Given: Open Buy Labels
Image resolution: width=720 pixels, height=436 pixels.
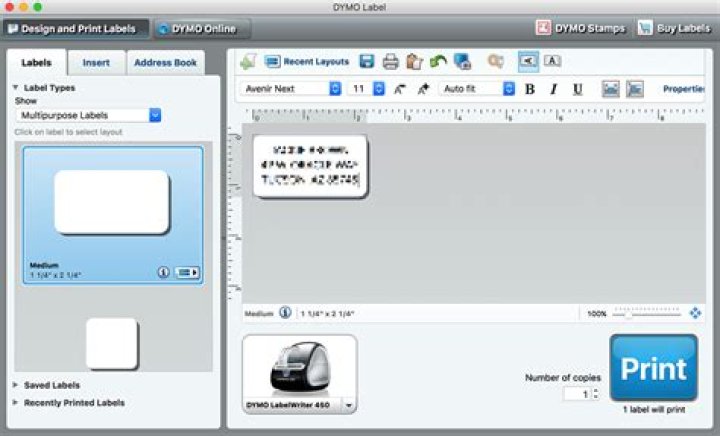Looking at the screenshot, I should (674, 28).
